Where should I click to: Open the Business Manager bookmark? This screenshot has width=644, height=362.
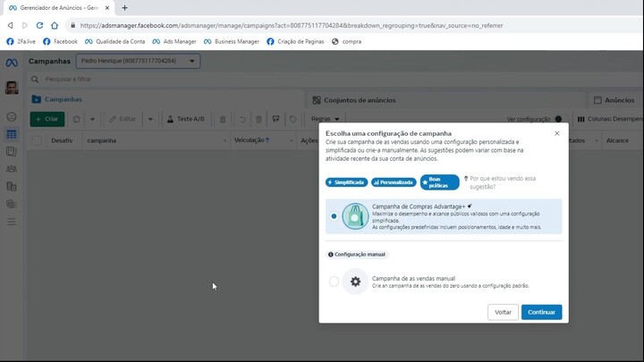232,41
